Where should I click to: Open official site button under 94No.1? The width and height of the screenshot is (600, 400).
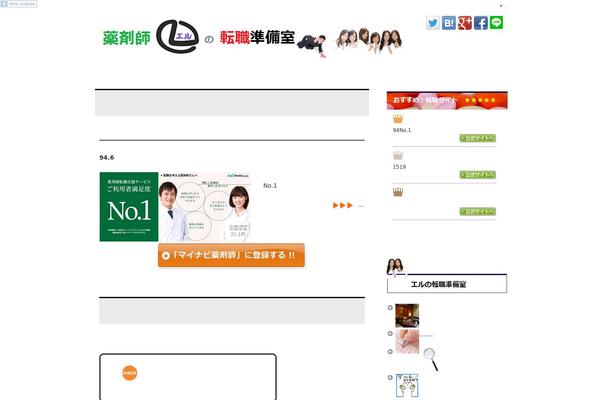point(478,138)
